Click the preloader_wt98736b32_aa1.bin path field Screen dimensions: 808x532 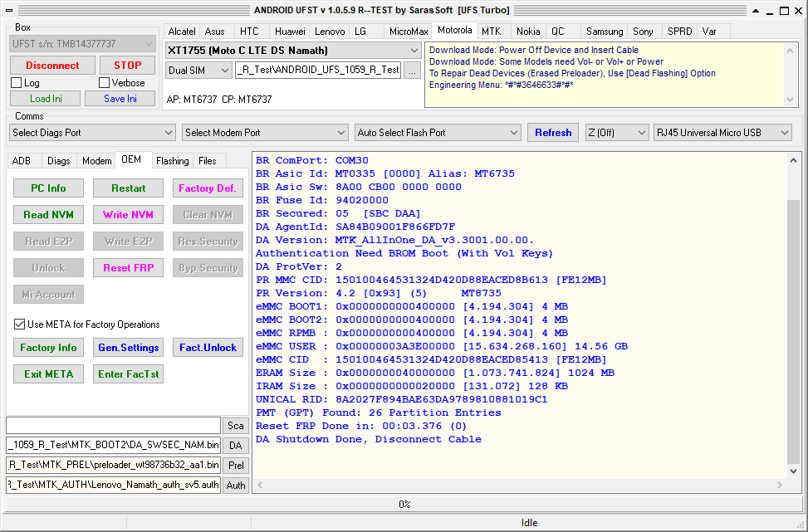(114, 465)
